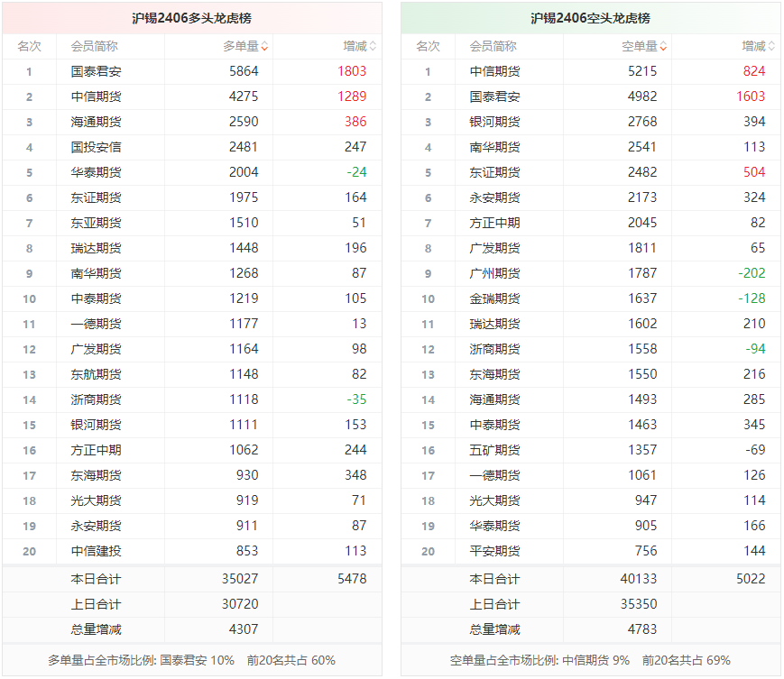Select 金瑞期货 row name
The image size is (784, 679).
(x=494, y=298)
